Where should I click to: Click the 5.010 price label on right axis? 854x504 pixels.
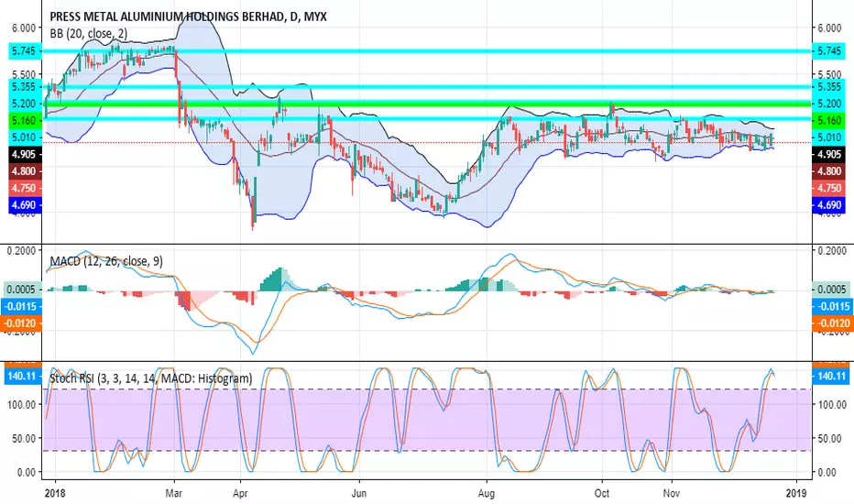[x=828, y=137]
